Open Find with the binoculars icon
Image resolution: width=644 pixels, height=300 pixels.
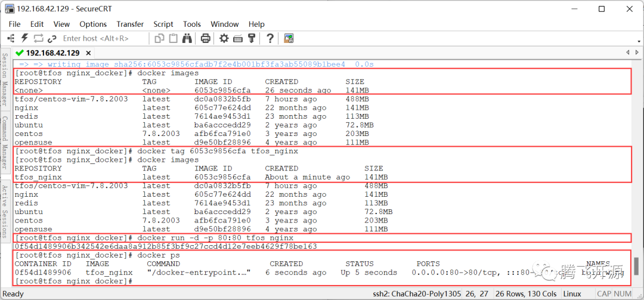[187, 38]
